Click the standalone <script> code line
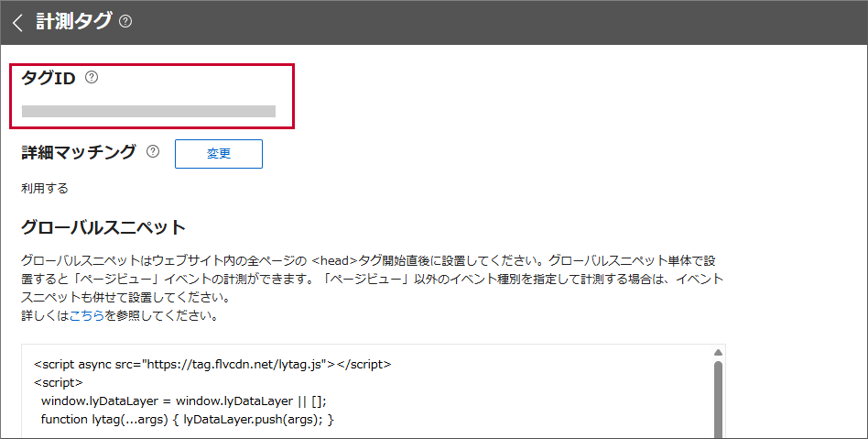The image size is (868, 439). pos(58,382)
